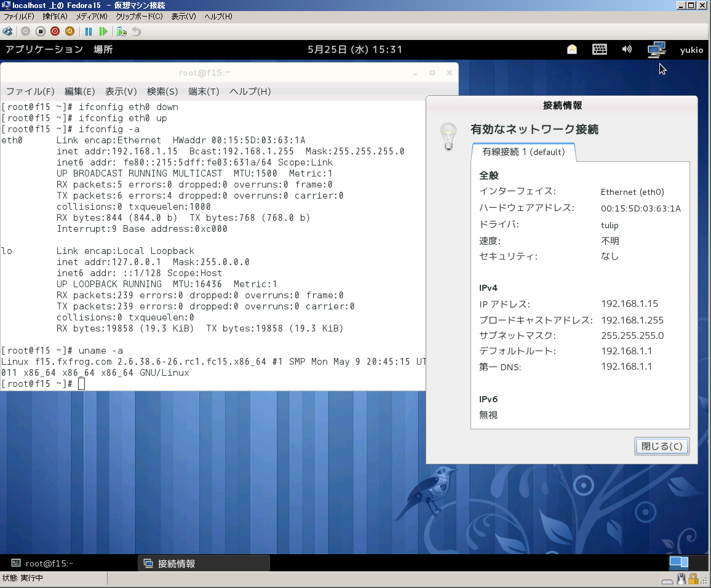711x588 pixels.
Task: Click the red shut down VM icon
Action: tap(55, 31)
